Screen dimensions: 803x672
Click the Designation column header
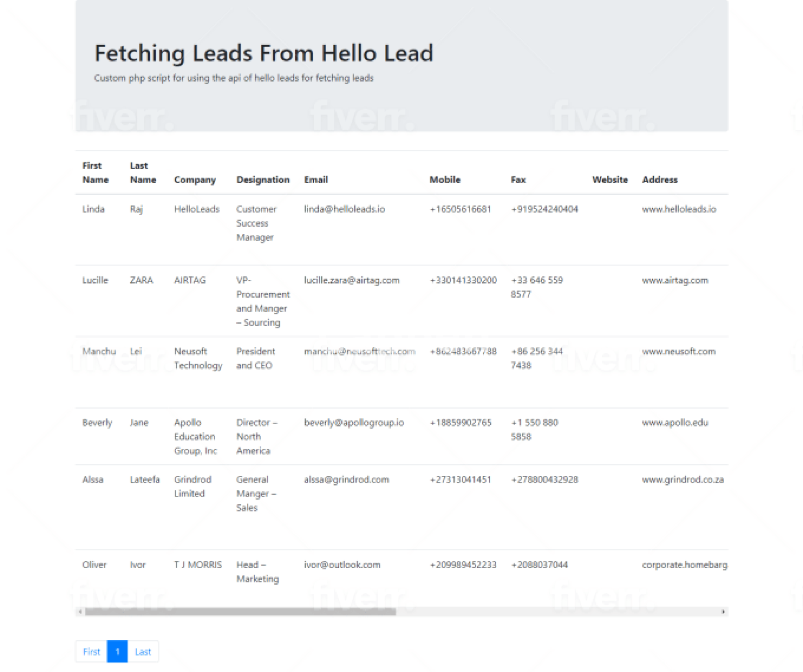tap(263, 180)
